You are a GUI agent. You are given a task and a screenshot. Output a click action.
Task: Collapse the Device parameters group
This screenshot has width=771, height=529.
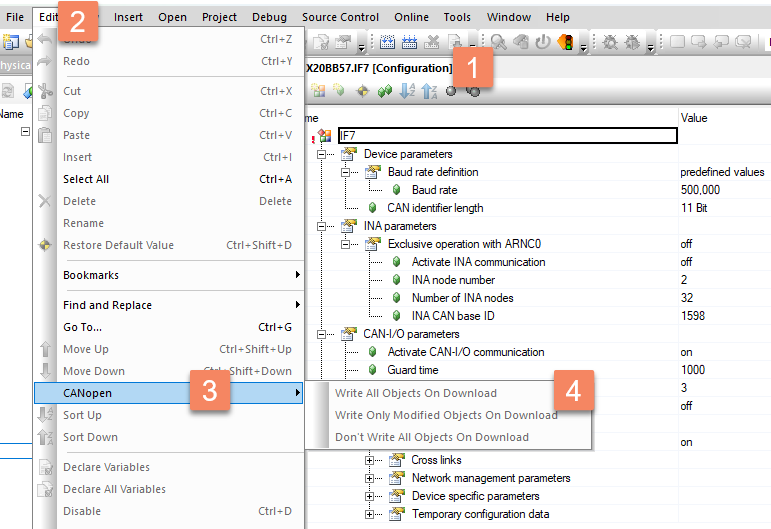(x=321, y=154)
